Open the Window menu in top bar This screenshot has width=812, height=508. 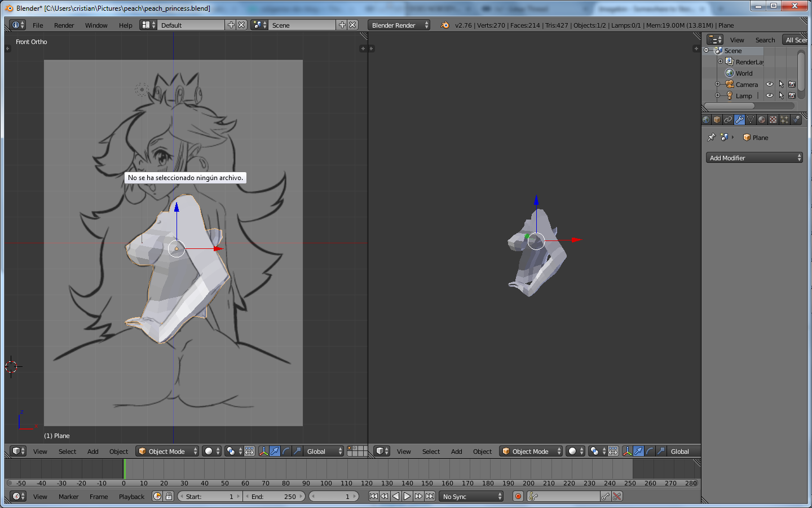[96, 25]
